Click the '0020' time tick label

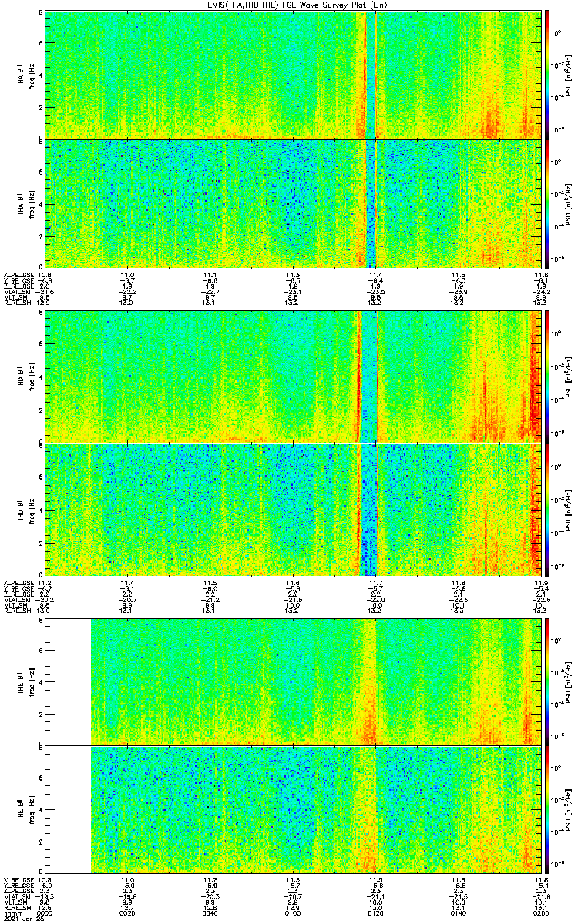(x=128, y=912)
